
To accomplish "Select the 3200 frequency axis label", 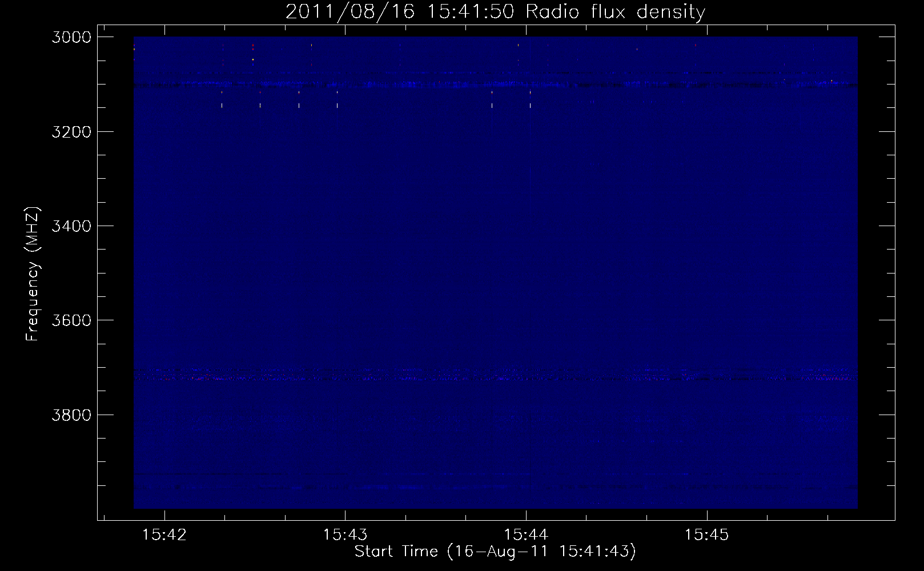I will point(71,132).
